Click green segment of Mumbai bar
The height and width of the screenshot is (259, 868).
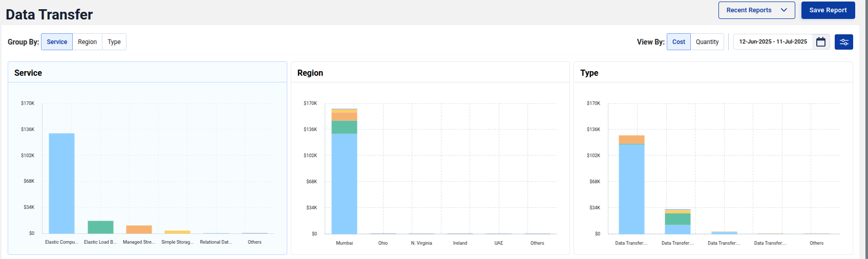(344, 127)
